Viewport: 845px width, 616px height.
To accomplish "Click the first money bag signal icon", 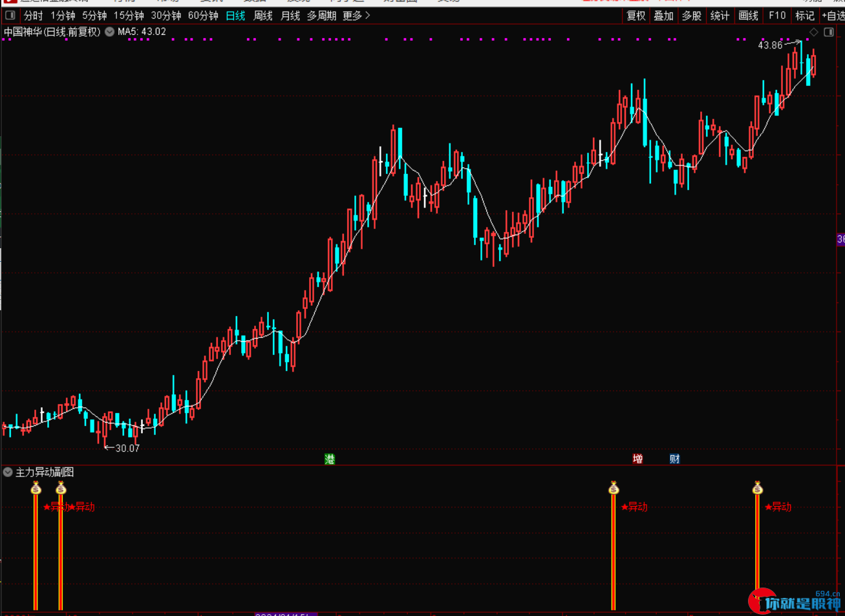I will pos(36,488).
